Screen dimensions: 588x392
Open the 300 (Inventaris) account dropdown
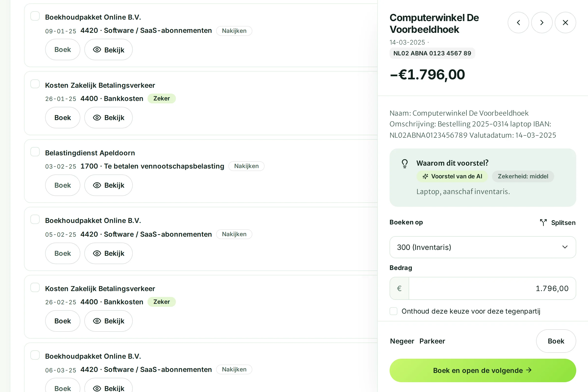[x=483, y=247]
